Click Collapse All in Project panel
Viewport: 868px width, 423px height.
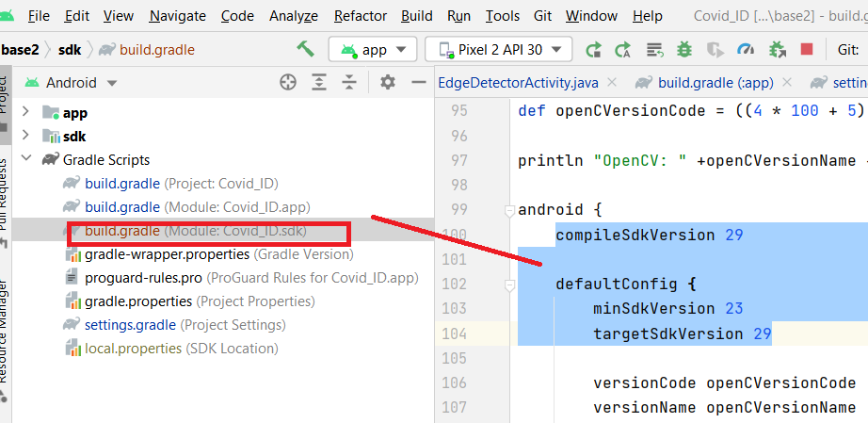350,83
